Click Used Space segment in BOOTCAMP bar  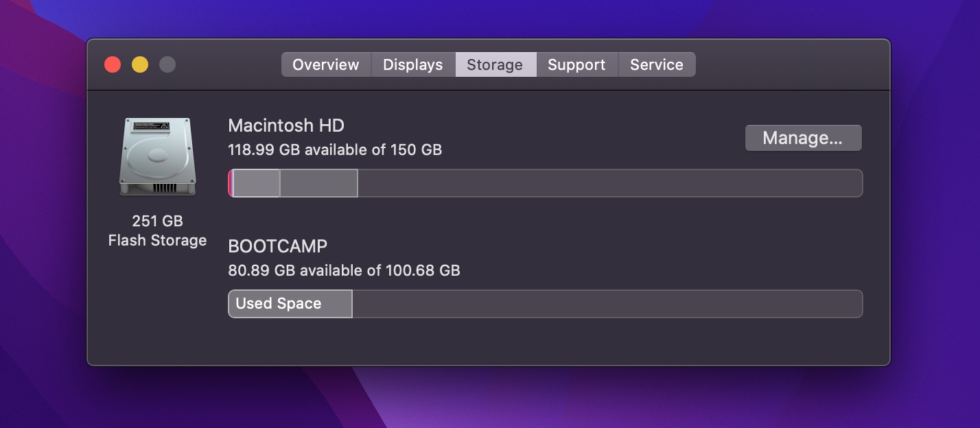[290, 304]
